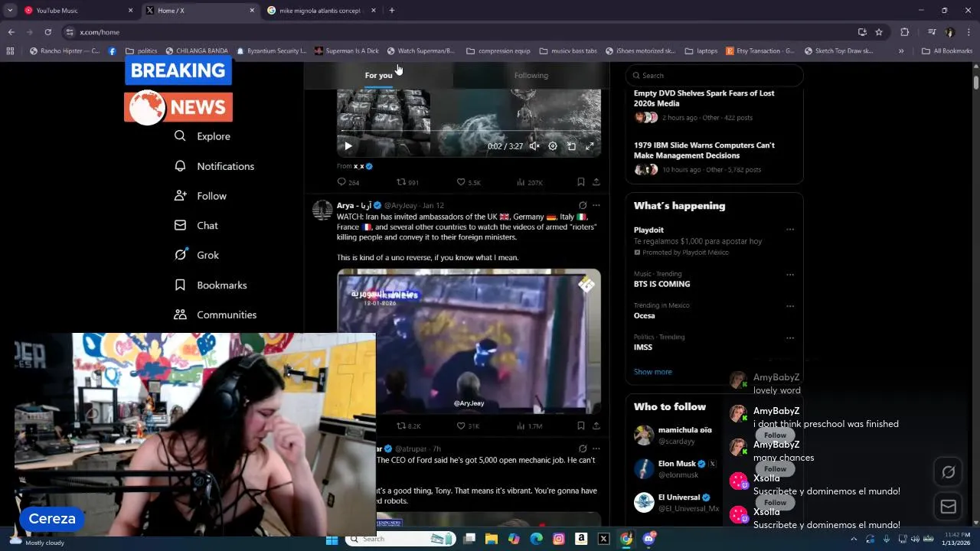Screen dimensions: 980x551
Task: Open Grok explain icon on Arya's post
Action: pyautogui.click(x=583, y=205)
